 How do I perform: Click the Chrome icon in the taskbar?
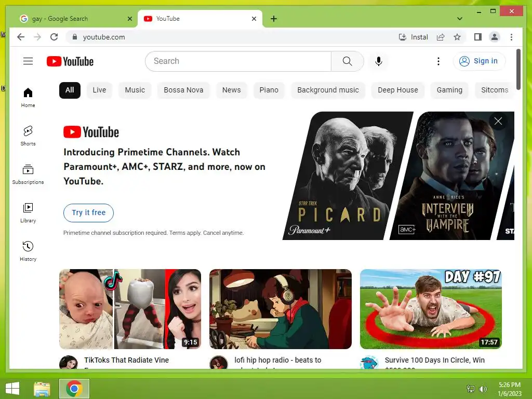(74, 389)
